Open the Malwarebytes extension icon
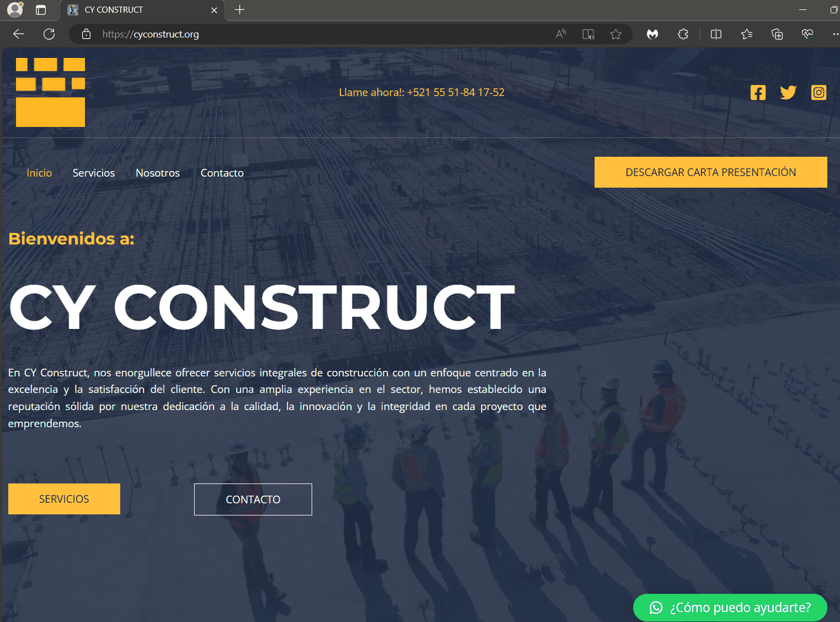840x622 pixels. (652, 34)
